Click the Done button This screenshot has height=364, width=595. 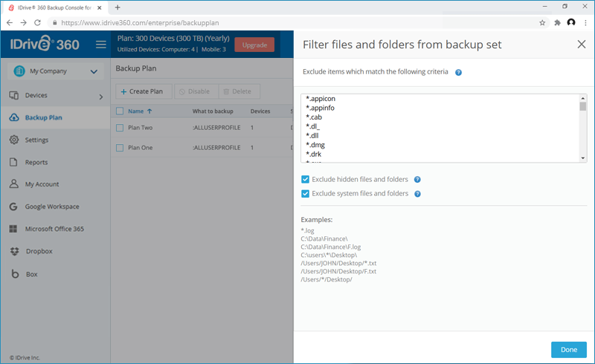[568, 350]
